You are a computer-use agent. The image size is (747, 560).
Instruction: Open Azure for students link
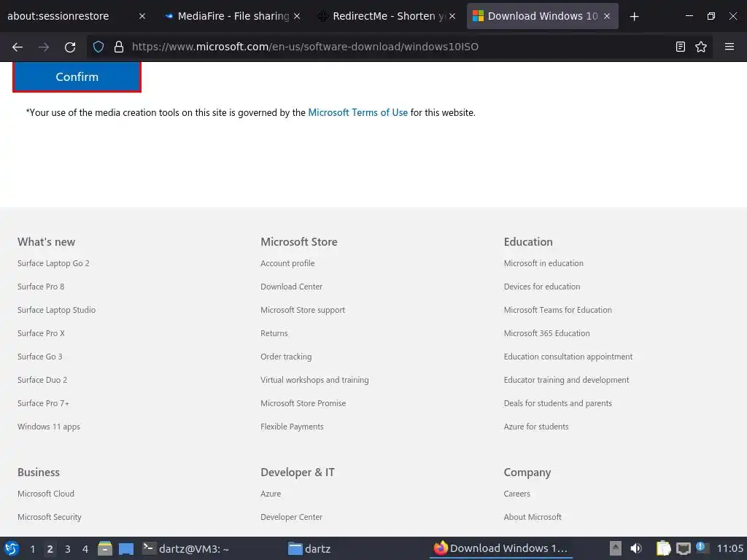click(x=536, y=427)
